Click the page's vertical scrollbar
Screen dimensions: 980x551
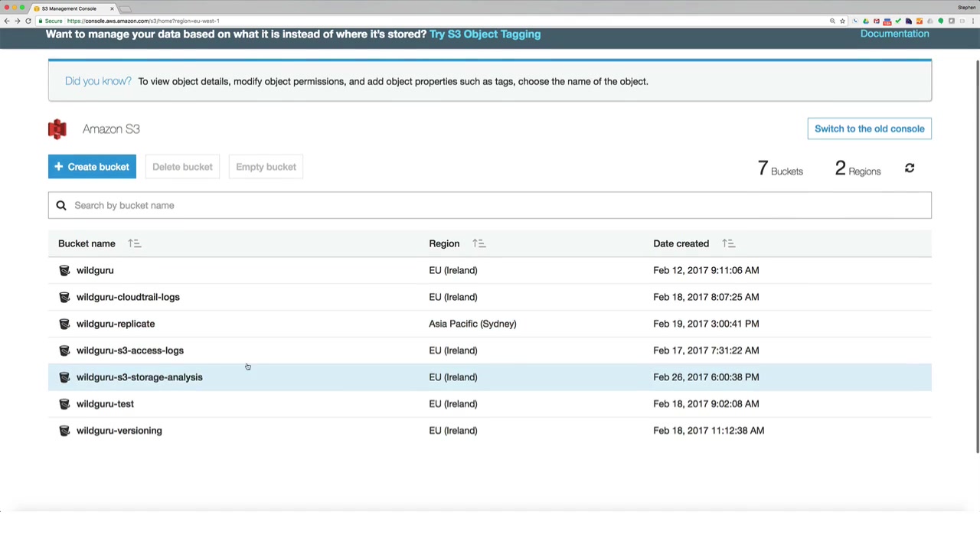976,256
